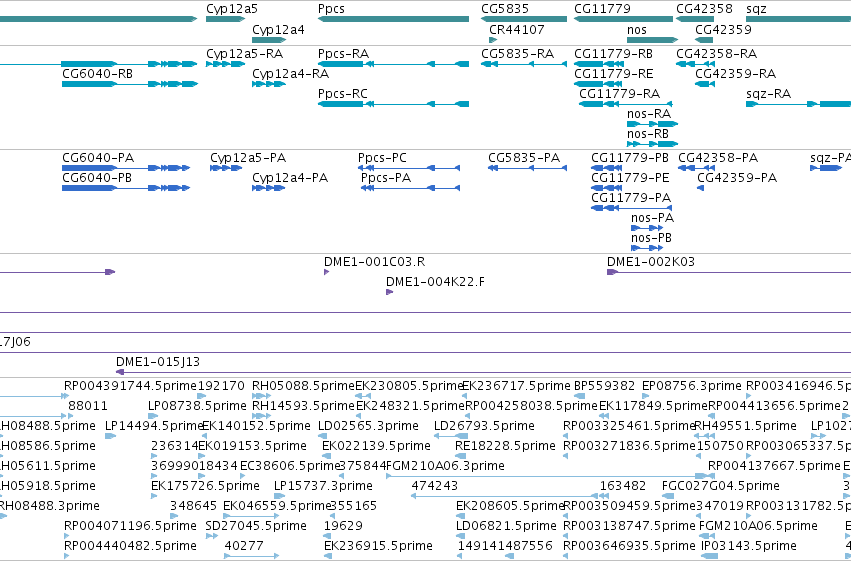Click the nos-PA protein label
The width and height of the screenshot is (851, 561).
[x=652, y=218]
